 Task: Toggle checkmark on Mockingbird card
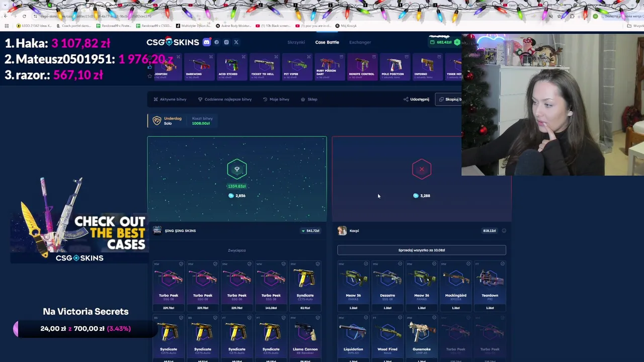coord(468,264)
